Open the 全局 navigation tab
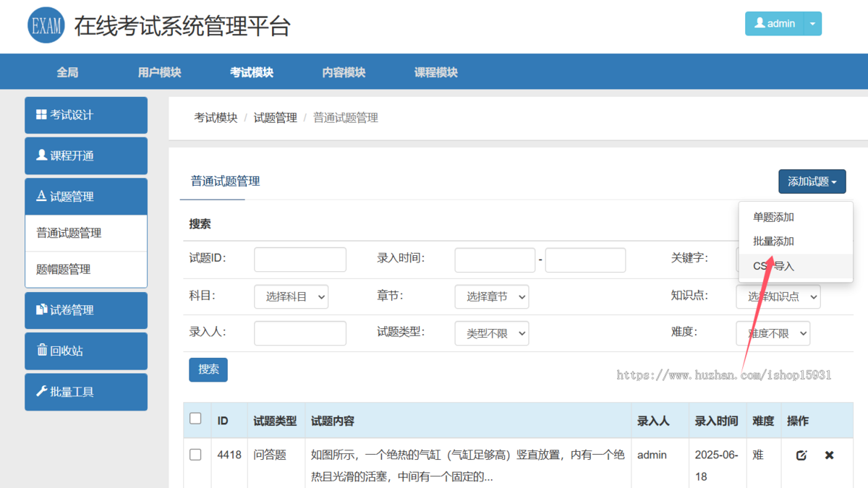 click(x=67, y=72)
